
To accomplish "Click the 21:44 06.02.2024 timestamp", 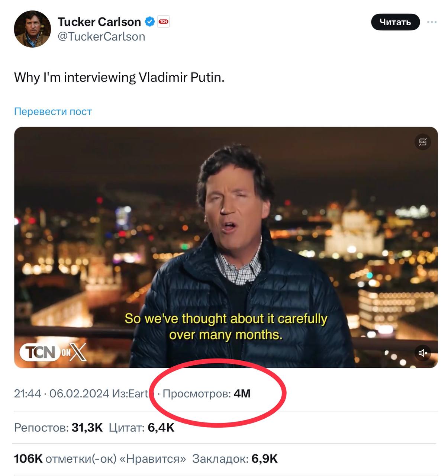I will click(x=61, y=393).
